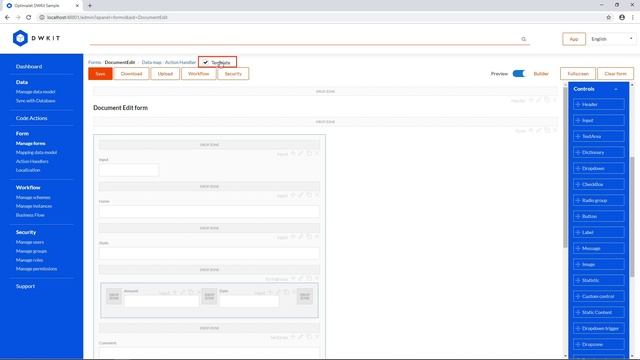The width and height of the screenshot is (640, 360).
Task: Bookmark page with star icon
Action: click(609, 17)
